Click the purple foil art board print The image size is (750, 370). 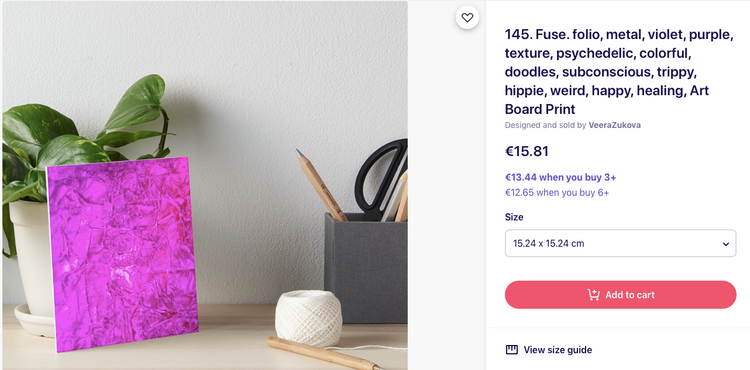point(122,253)
